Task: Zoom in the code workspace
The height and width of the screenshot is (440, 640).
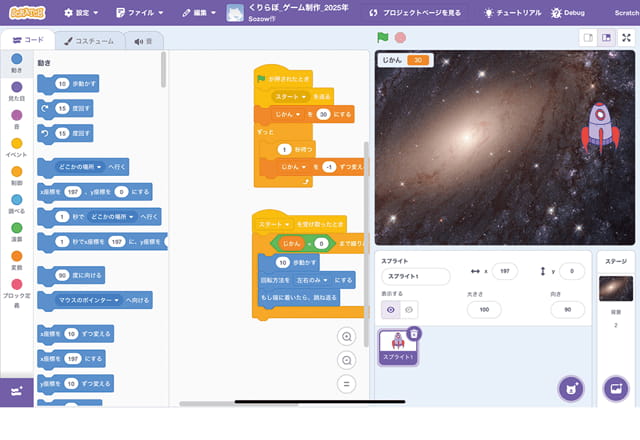Action: pos(347,337)
